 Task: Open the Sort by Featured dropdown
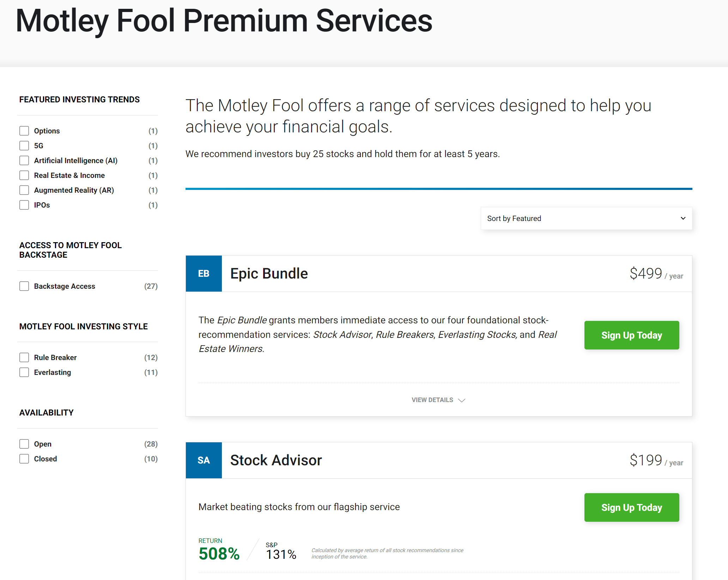pyautogui.click(x=586, y=219)
